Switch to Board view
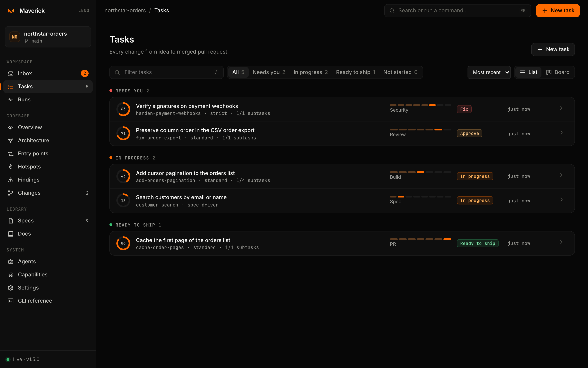 [558, 72]
